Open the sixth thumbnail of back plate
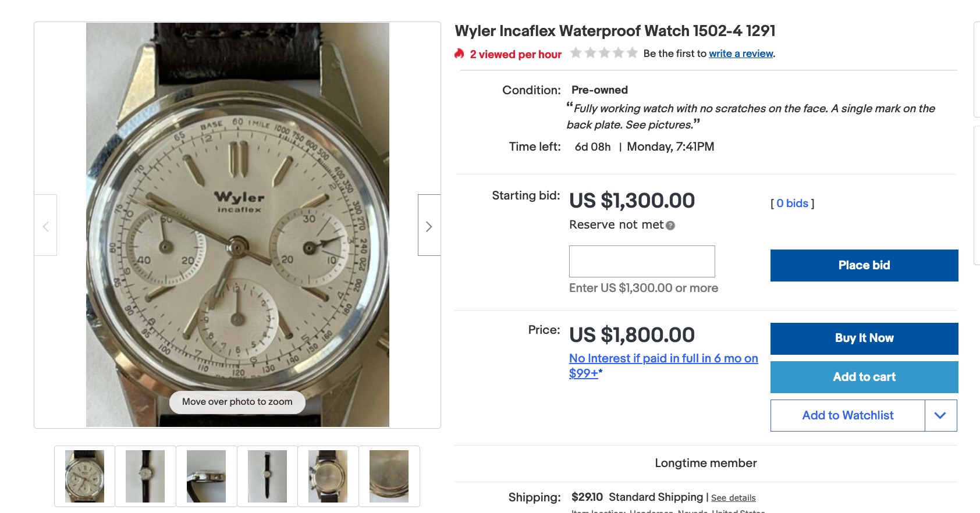This screenshot has height=513, width=980. (x=389, y=476)
